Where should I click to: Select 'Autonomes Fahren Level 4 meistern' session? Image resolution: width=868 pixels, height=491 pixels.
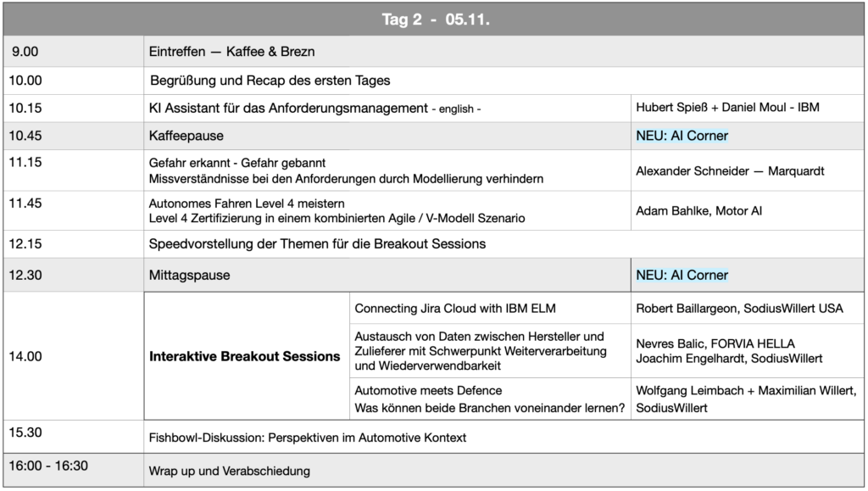(x=246, y=204)
